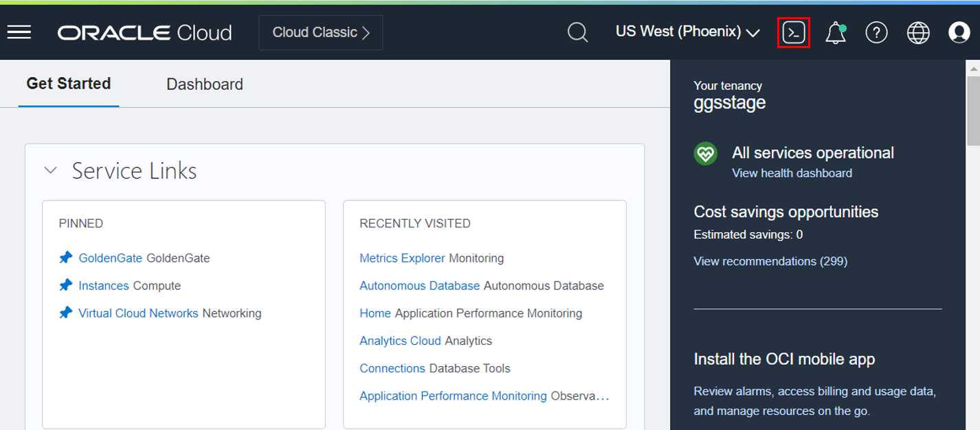Open the Cloud Classic switcher
Screen dimensions: 980x430
click(x=320, y=32)
